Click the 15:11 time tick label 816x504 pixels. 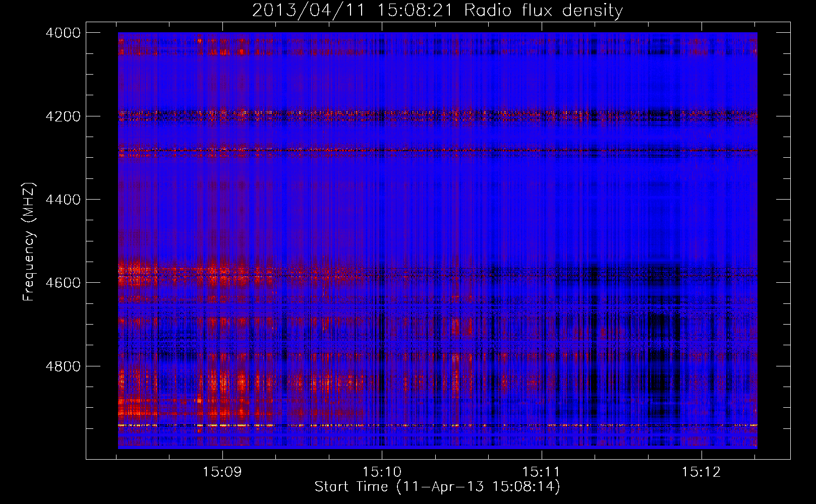tap(542, 472)
